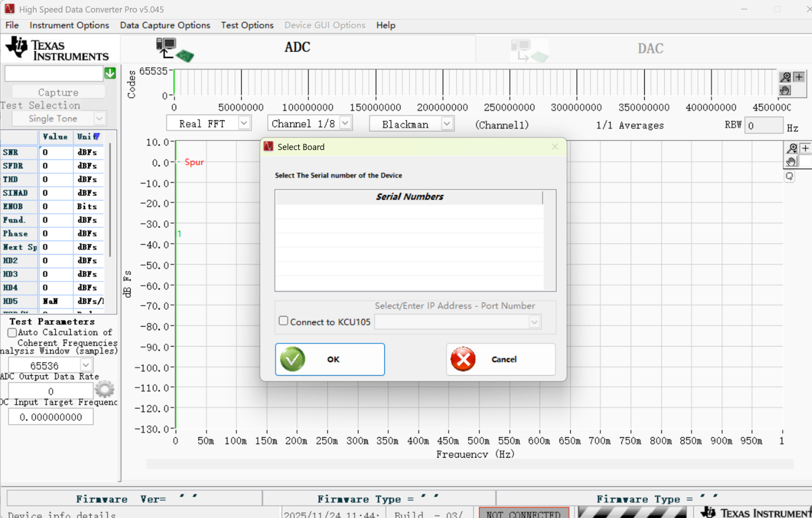This screenshot has height=518, width=812.
Task: Click the ADC Input Target Frequency field
Action: (x=51, y=417)
